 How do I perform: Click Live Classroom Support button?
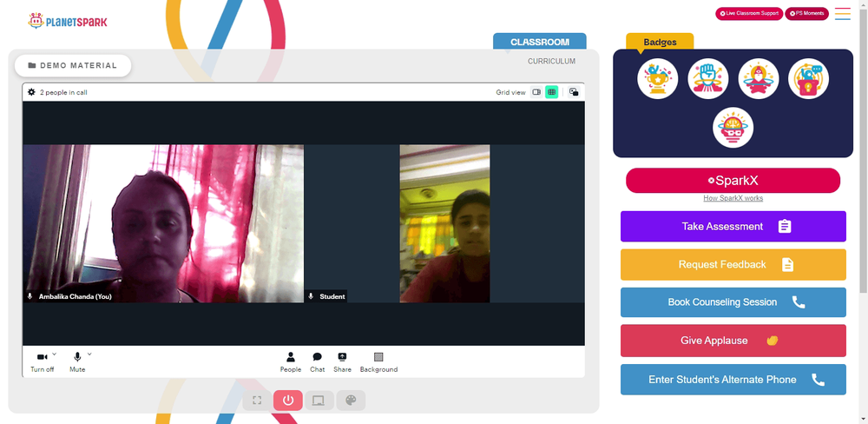749,14
